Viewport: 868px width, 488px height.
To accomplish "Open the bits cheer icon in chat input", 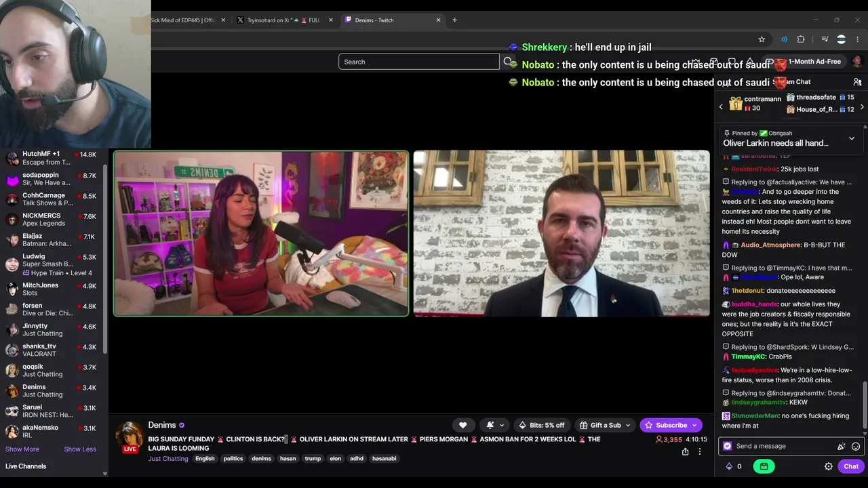I will [842, 446].
